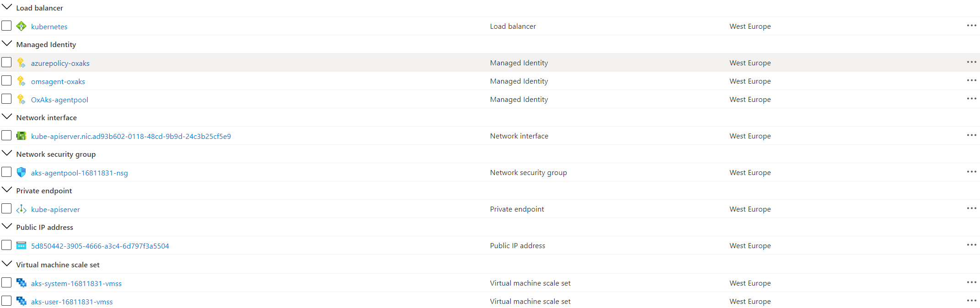The image size is (980, 308).
Task: Open the more options menu for azurepolicy-oxaks
Action: (x=971, y=62)
